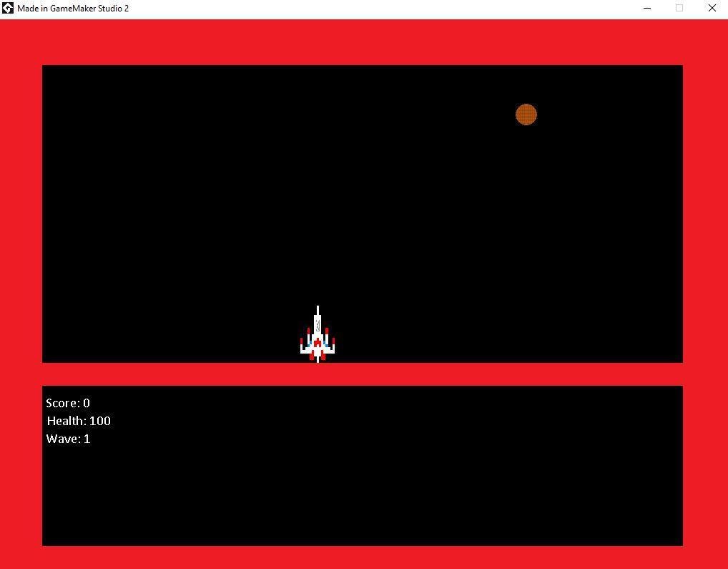Screen dimensions: 728x569
Task: Click the "Health: 100" label
Action: point(79,421)
